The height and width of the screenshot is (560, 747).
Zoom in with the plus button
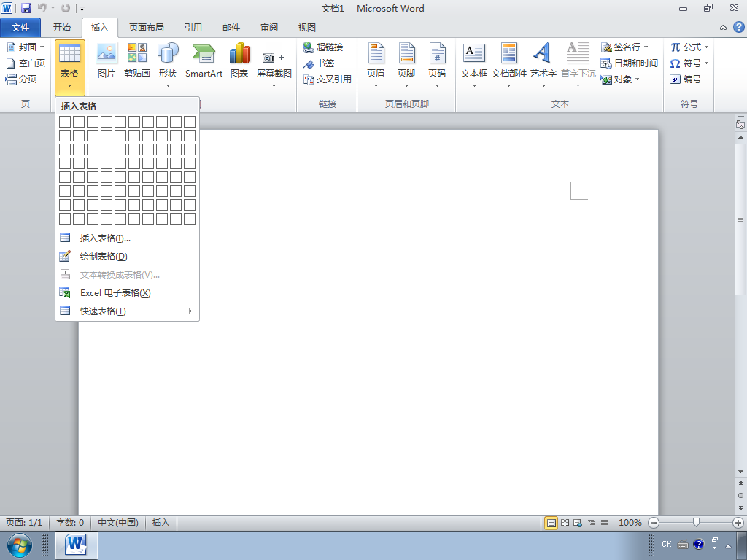click(738, 523)
